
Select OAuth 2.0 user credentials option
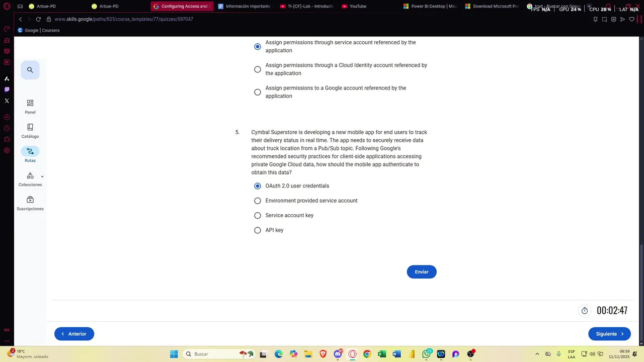click(258, 186)
